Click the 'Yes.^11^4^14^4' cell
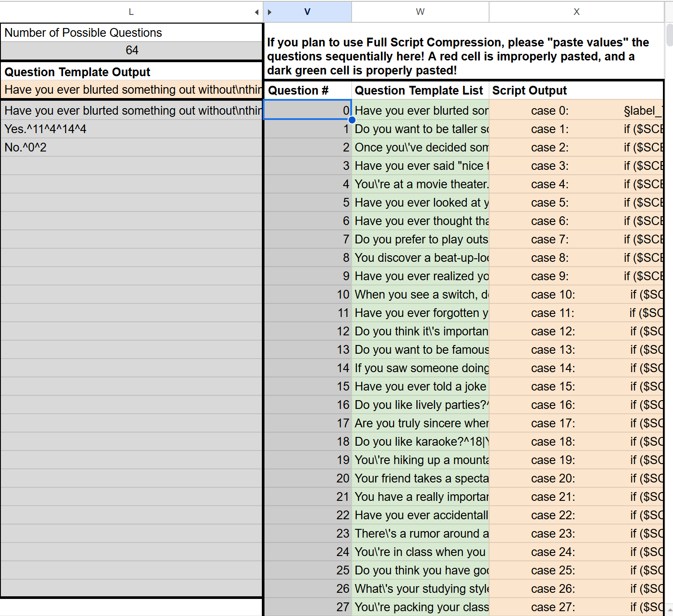 (x=131, y=129)
